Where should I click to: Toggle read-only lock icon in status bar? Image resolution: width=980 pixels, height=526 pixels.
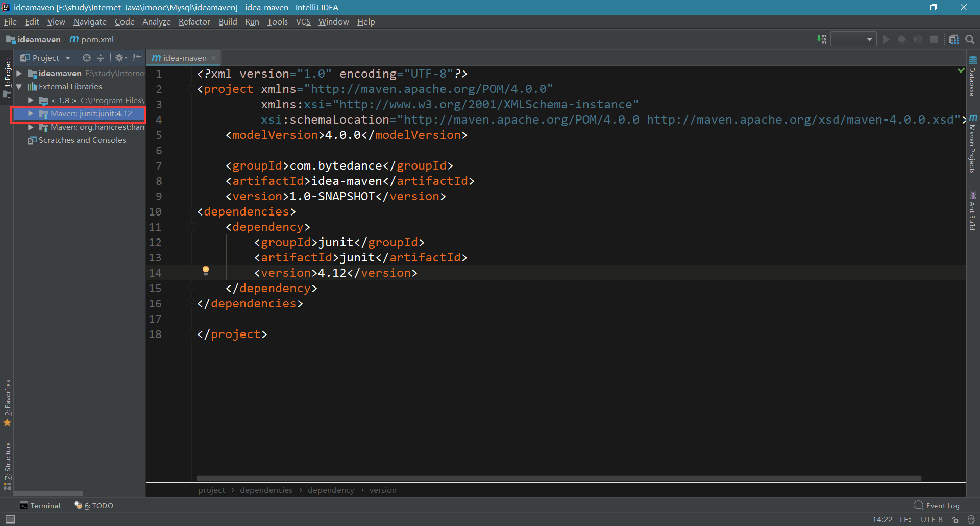click(955, 520)
